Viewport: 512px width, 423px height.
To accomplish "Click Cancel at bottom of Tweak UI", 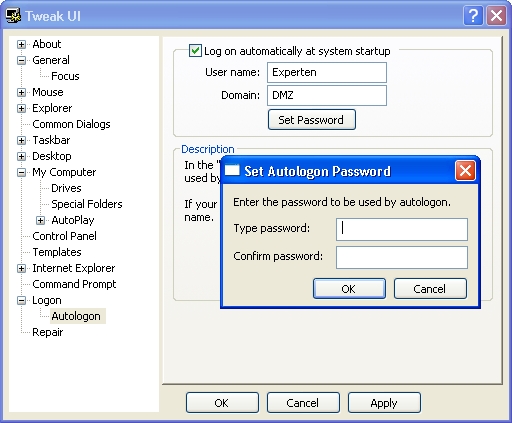I will coord(303,403).
